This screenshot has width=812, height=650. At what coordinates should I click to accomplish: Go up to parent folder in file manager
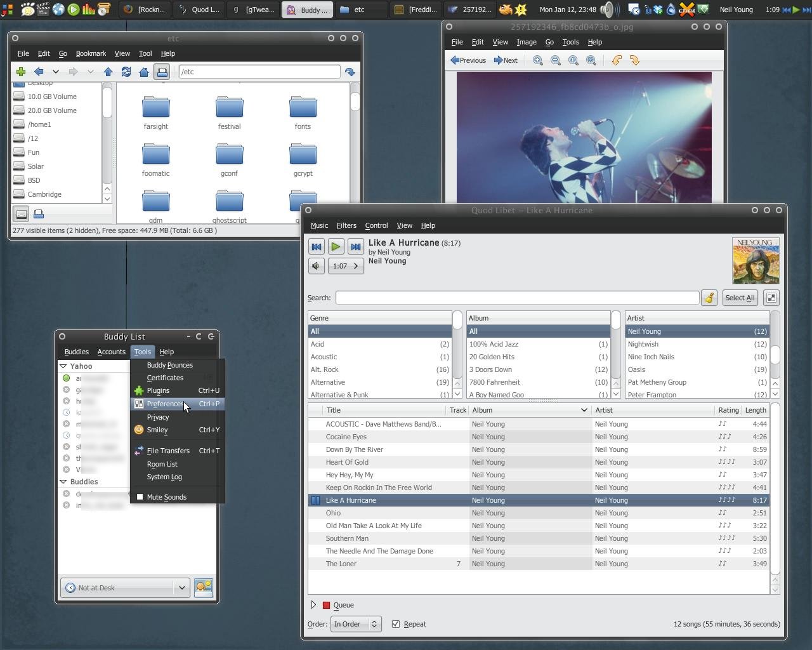pyautogui.click(x=108, y=72)
